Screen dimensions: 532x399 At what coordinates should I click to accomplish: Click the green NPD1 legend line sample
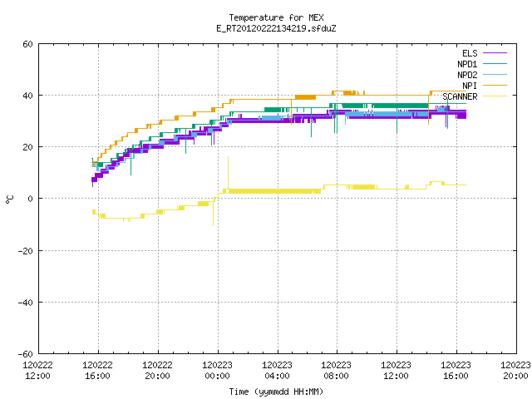click(495, 63)
